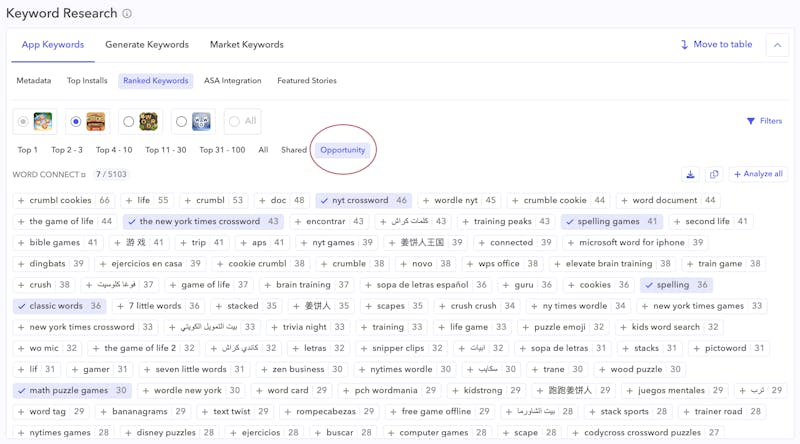This screenshot has height=444, width=800.
Task: Click the copy keywords icon
Action: click(714, 174)
